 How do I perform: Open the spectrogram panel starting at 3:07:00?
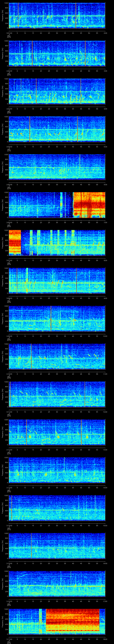click(x=57, y=243)
